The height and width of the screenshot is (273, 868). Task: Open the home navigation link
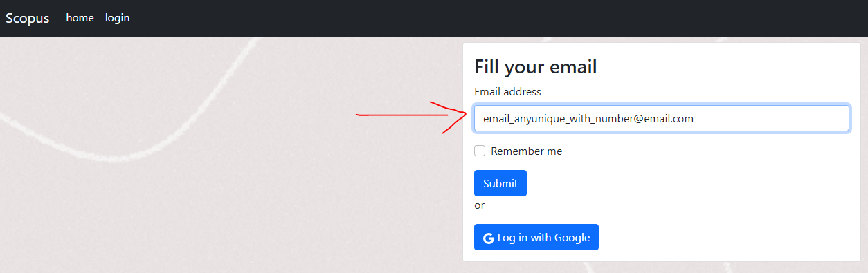(x=80, y=18)
